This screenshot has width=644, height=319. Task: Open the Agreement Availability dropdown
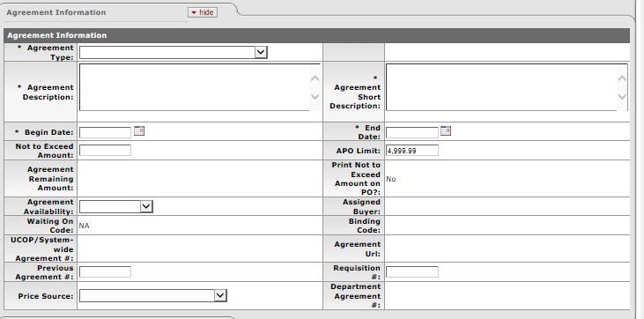click(x=115, y=206)
